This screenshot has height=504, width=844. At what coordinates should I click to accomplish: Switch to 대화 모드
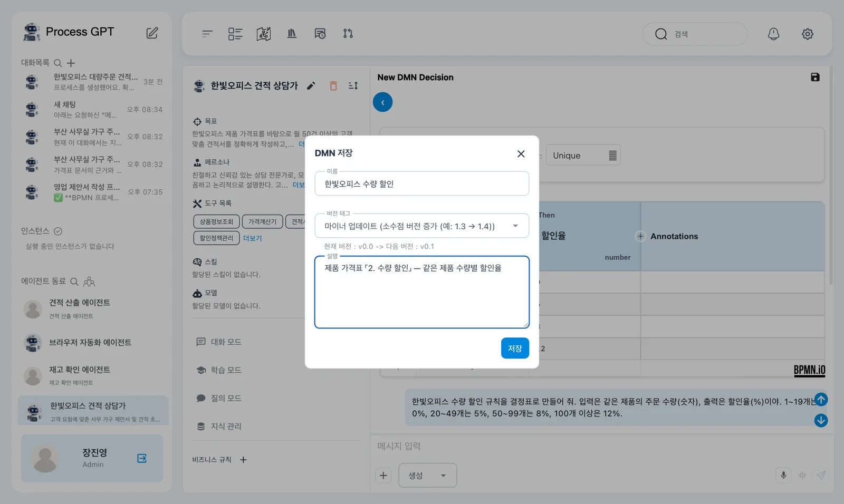coord(219,342)
